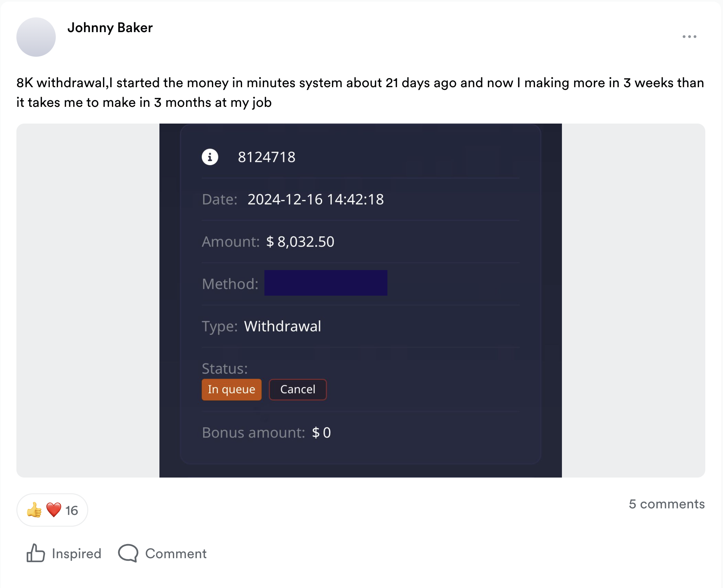This screenshot has height=588, width=723.
Task: Click the $ 8,032.50 amount value
Action: click(300, 242)
